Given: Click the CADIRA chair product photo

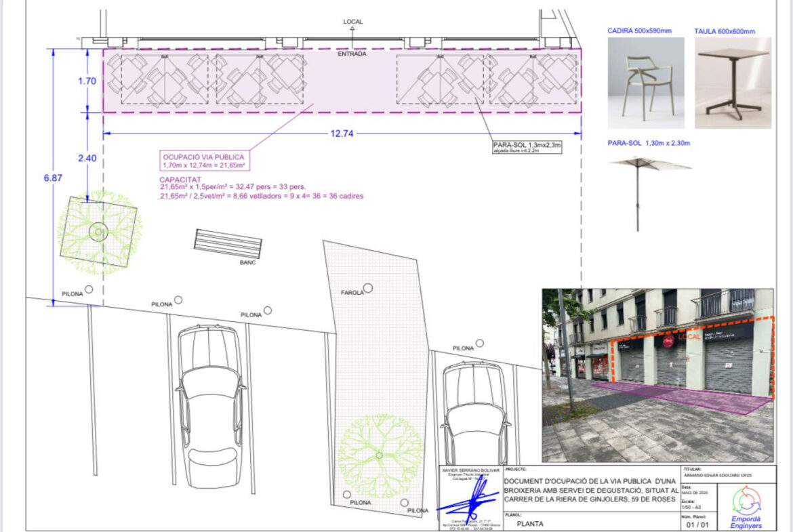Looking at the screenshot, I should click(645, 83).
